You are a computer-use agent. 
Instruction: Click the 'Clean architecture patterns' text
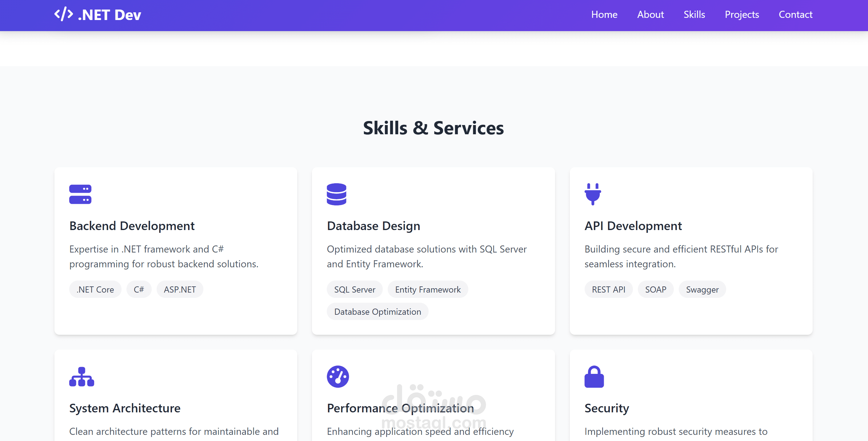coord(174,431)
